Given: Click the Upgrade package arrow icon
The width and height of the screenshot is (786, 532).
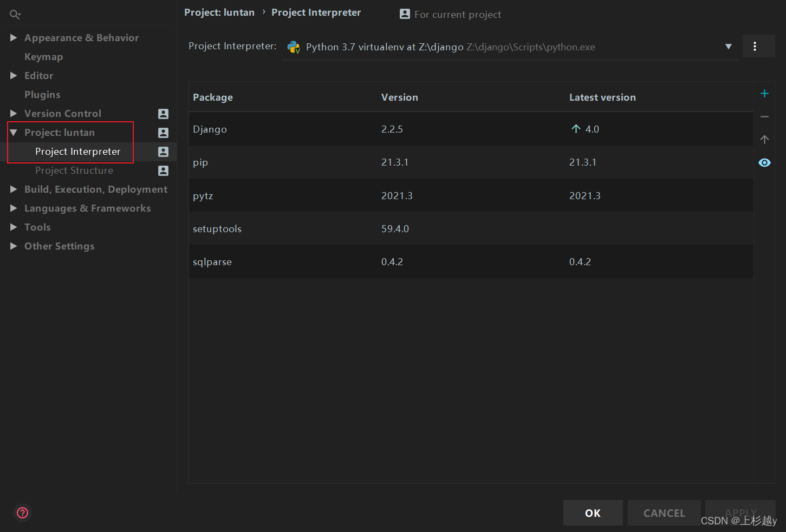Looking at the screenshot, I should pyautogui.click(x=764, y=139).
